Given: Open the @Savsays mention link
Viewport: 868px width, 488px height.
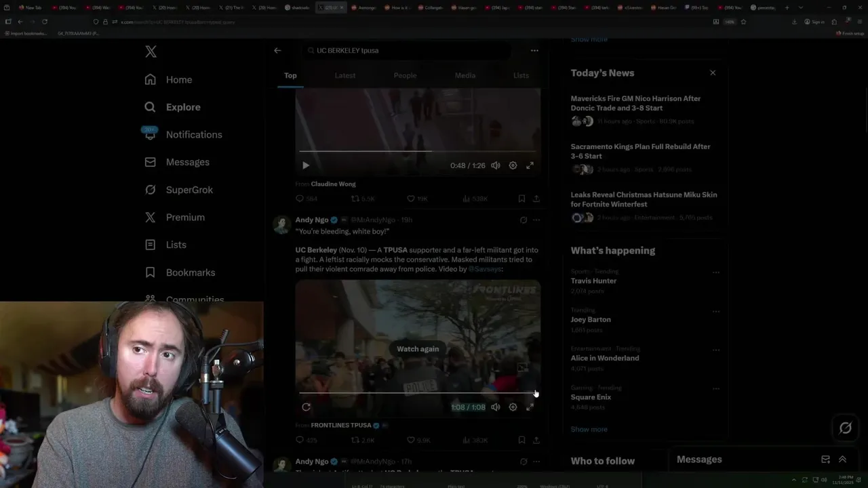Looking at the screenshot, I should (486, 269).
